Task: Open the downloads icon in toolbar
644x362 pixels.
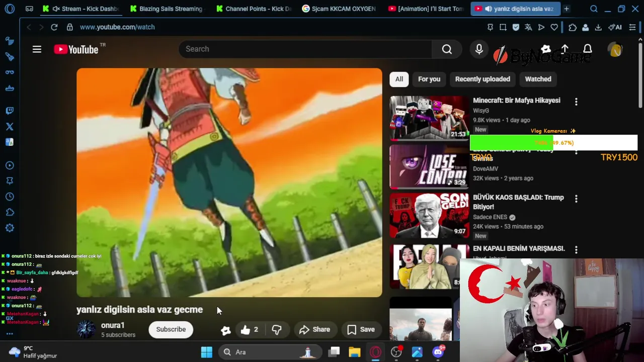Action: 598,27
